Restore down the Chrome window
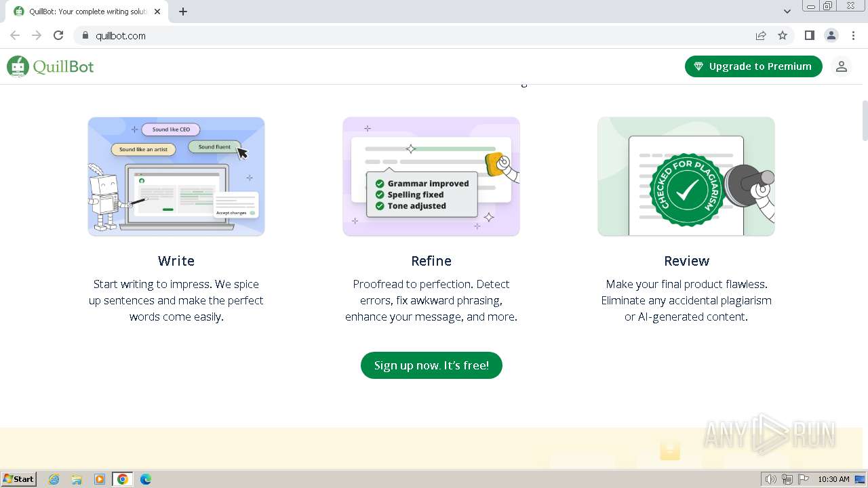Image resolution: width=868 pixels, height=488 pixels. point(828,6)
